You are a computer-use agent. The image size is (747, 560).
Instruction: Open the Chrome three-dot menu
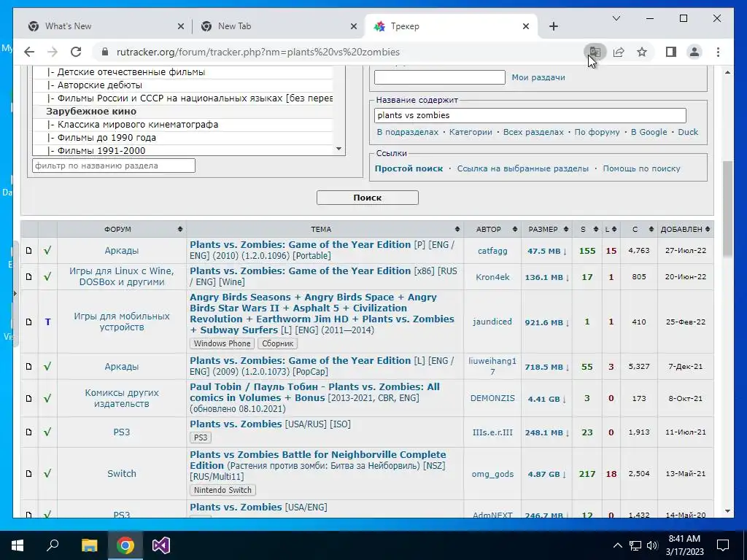(x=718, y=52)
